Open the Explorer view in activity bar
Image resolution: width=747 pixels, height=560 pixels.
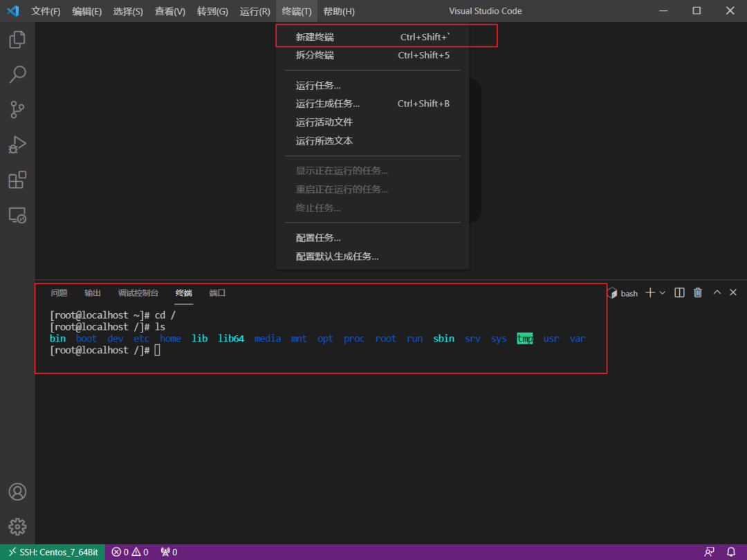(17, 39)
